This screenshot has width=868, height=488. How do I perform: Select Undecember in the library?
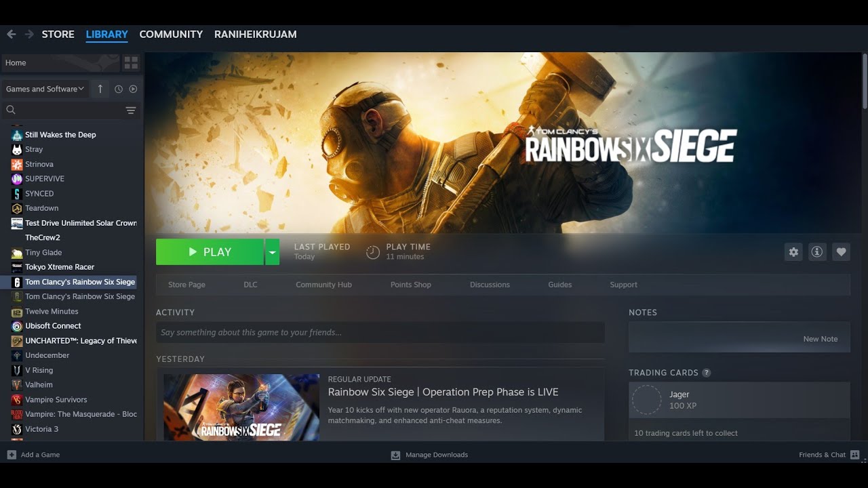pyautogui.click(x=47, y=356)
